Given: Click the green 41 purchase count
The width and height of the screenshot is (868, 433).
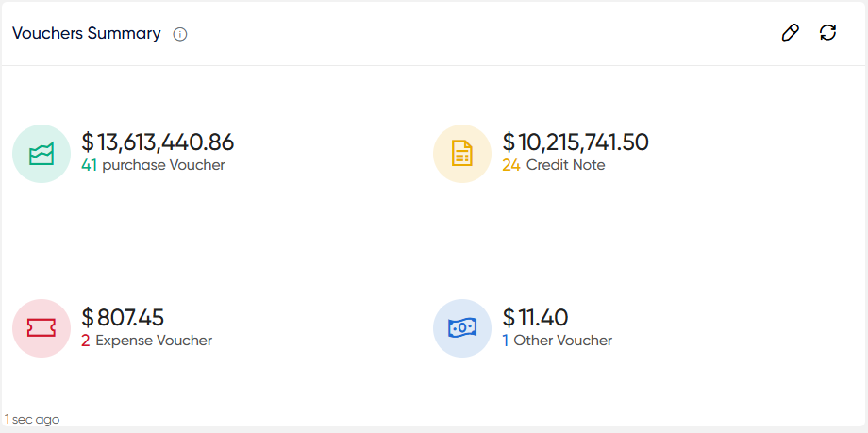Looking at the screenshot, I should (x=89, y=165).
